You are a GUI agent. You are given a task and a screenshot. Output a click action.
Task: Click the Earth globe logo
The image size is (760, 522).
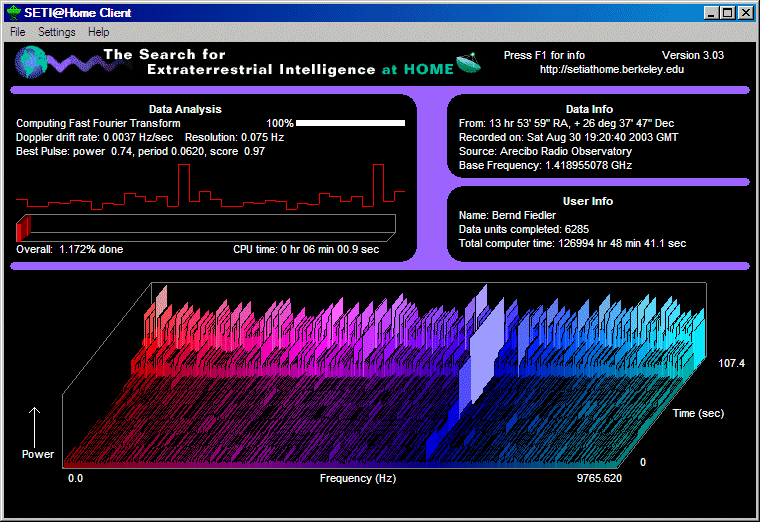(x=31, y=62)
